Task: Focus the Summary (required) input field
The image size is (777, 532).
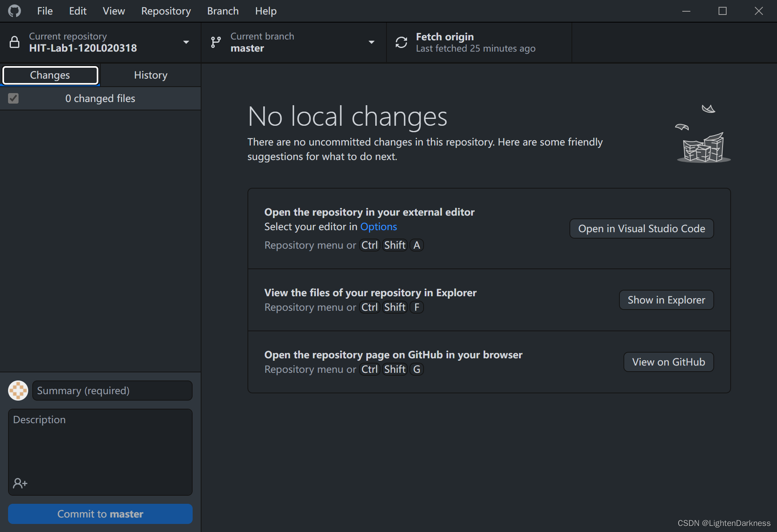Action: pyautogui.click(x=112, y=391)
